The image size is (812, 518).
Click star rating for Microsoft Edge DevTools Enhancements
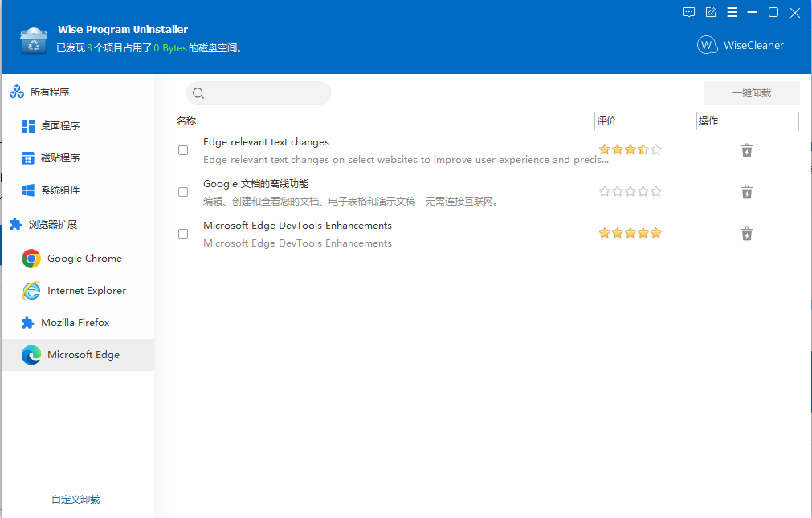tap(630, 233)
